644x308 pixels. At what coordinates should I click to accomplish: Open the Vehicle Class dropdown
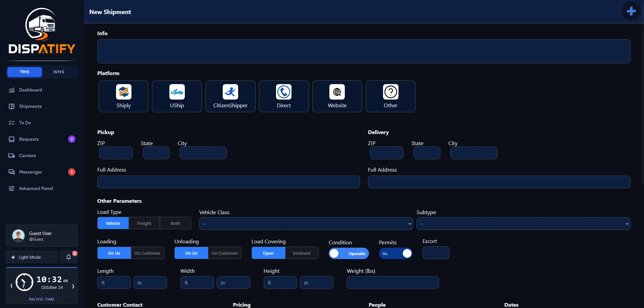[x=306, y=224]
